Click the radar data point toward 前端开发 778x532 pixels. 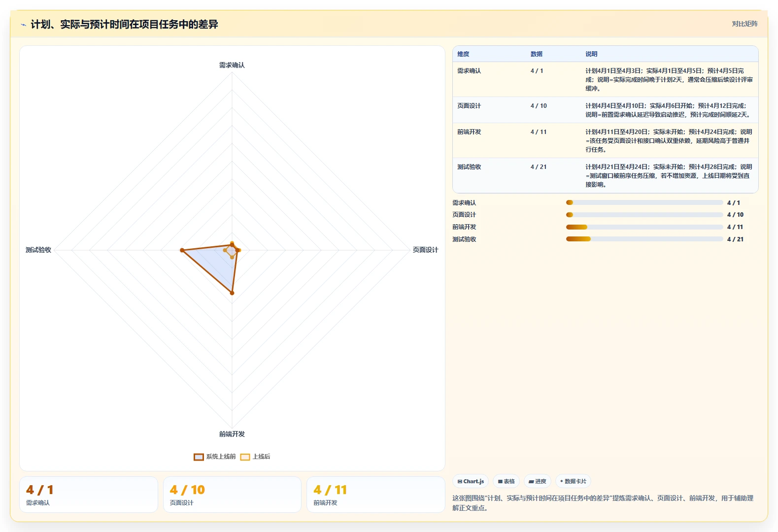(x=232, y=293)
